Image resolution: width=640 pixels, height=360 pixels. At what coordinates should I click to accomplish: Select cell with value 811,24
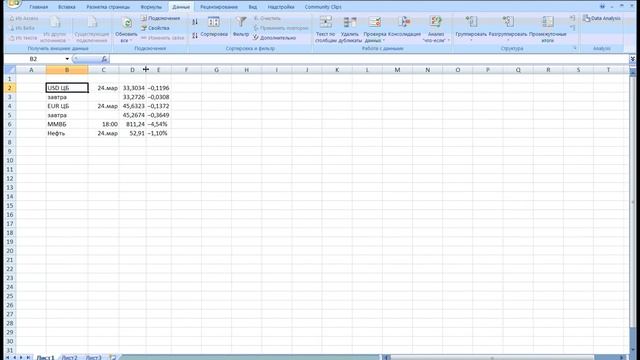[x=133, y=124]
